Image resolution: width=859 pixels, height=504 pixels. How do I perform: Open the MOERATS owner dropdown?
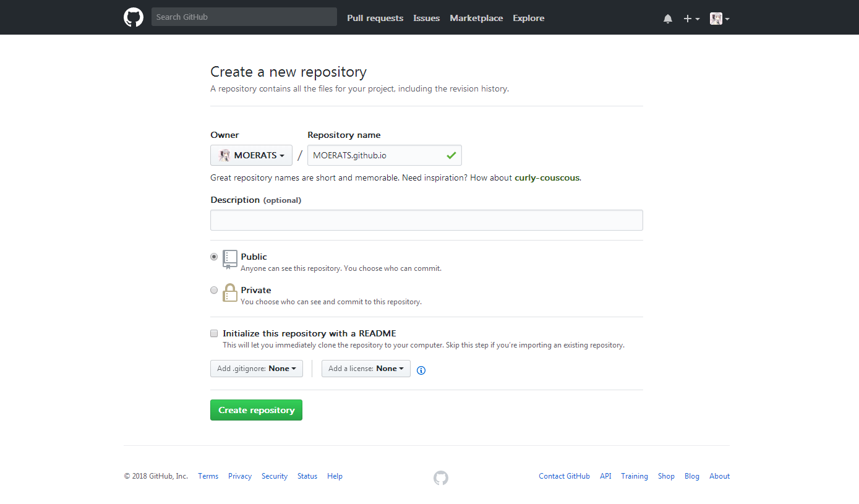(x=251, y=155)
